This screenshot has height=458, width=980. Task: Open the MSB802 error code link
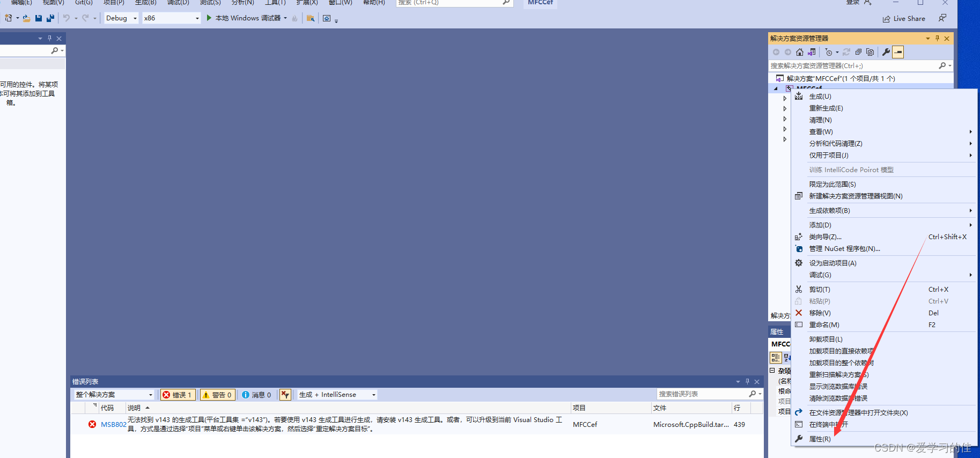click(114, 425)
